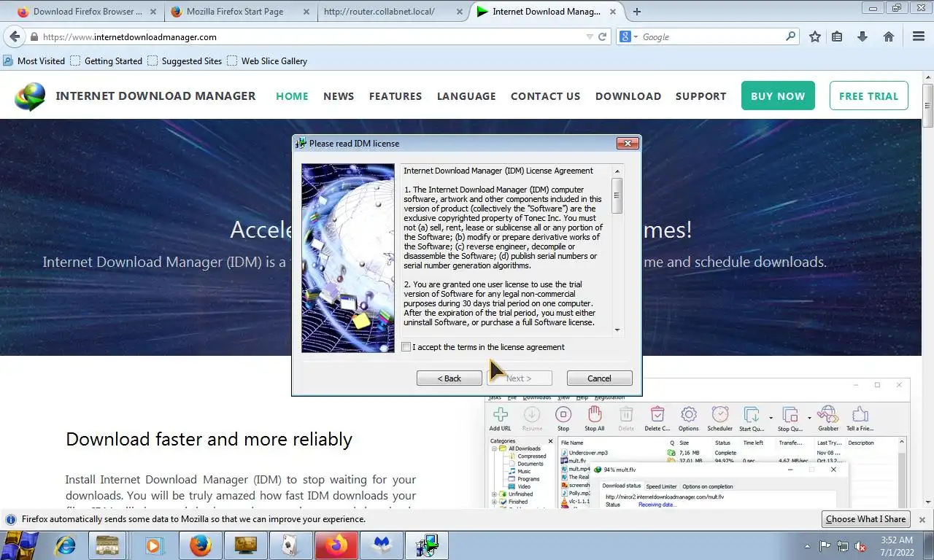Click the Google search field
Screen dimensions: 934x560
(x=712, y=37)
